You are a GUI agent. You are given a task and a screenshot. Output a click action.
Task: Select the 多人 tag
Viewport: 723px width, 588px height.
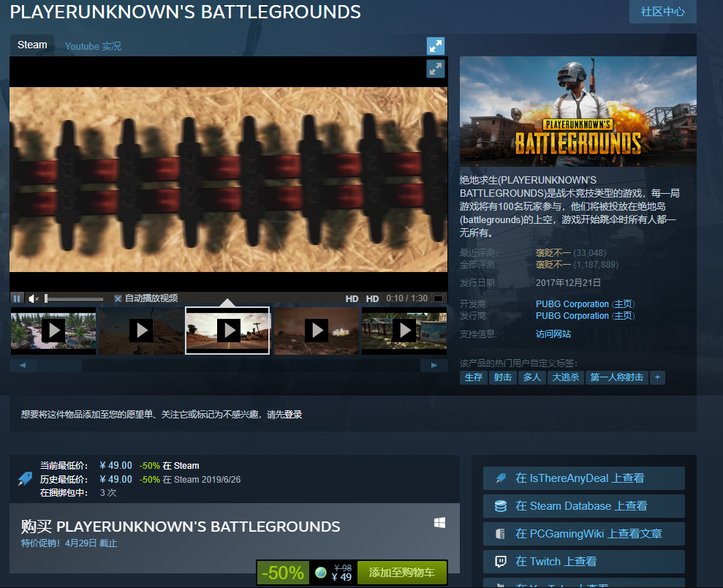(532, 377)
